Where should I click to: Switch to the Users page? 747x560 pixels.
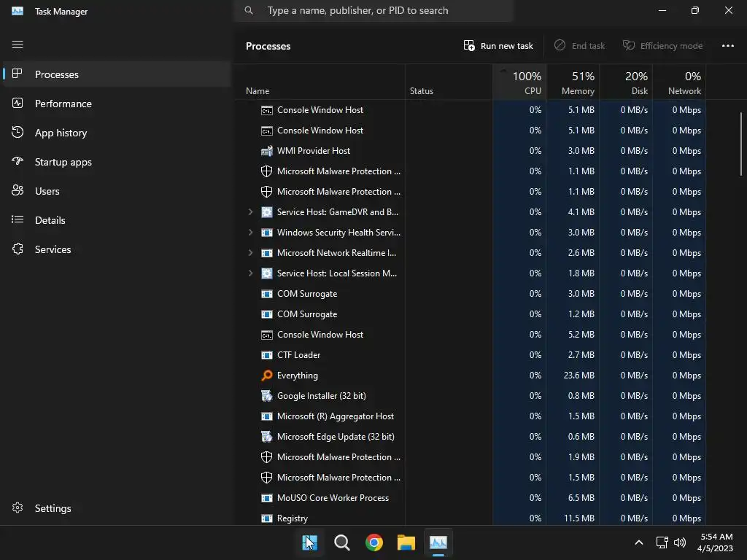click(117, 190)
